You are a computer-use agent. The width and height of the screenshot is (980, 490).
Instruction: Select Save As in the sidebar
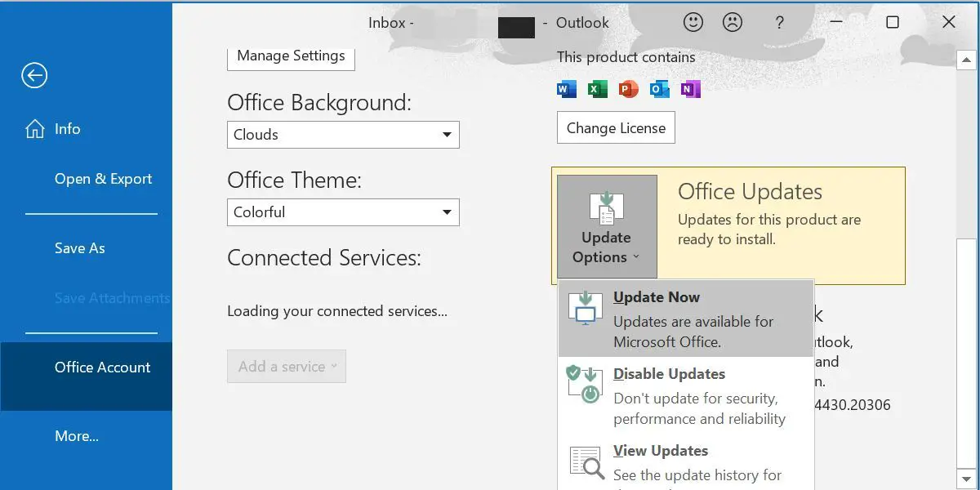79,248
